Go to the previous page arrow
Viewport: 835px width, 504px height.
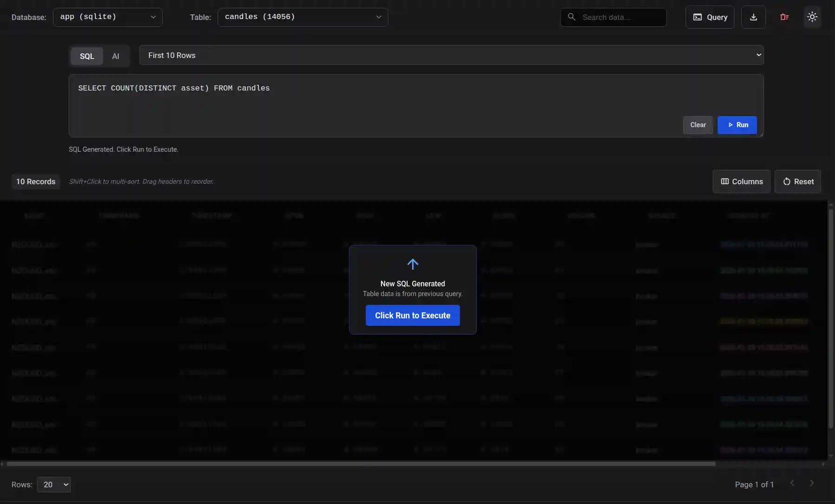[792, 483]
